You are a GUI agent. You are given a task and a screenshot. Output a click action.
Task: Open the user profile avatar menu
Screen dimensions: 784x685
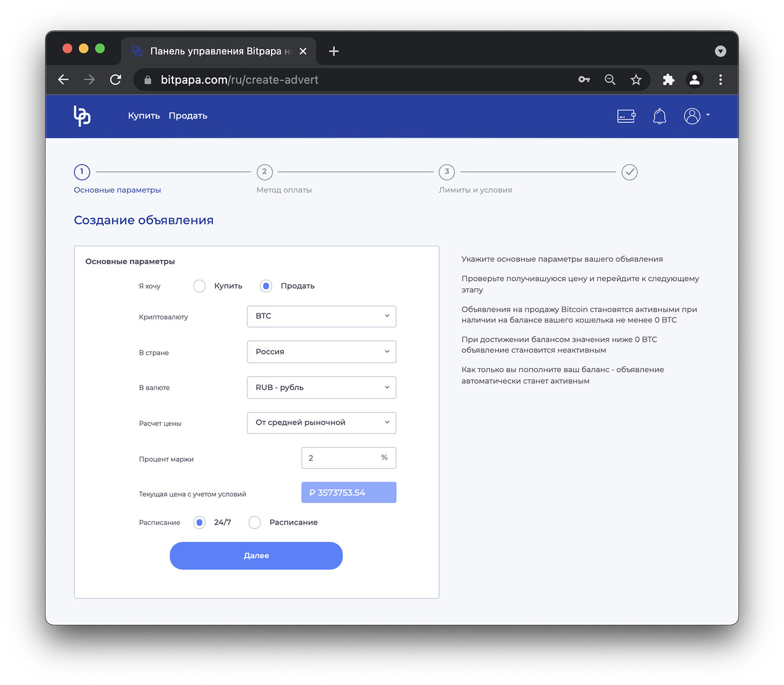click(692, 116)
